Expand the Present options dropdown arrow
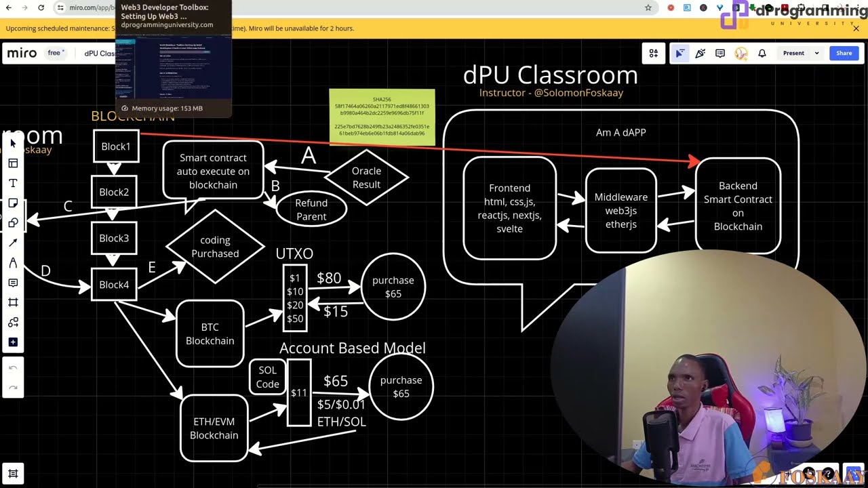The width and height of the screenshot is (868, 488). pos(816,53)
